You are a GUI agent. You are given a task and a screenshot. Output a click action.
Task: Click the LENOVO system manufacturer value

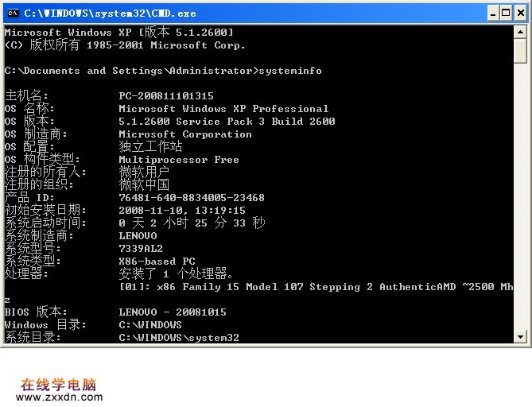point(138,236)
